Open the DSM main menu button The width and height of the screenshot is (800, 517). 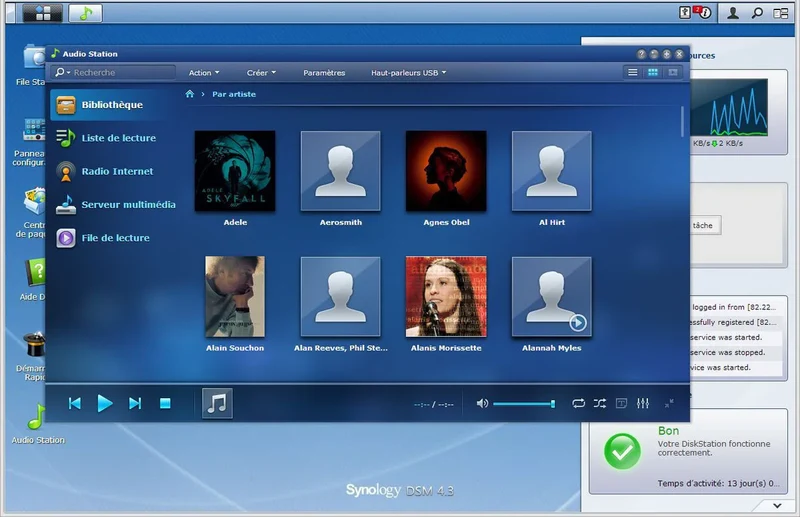click(x=42, y=13)
